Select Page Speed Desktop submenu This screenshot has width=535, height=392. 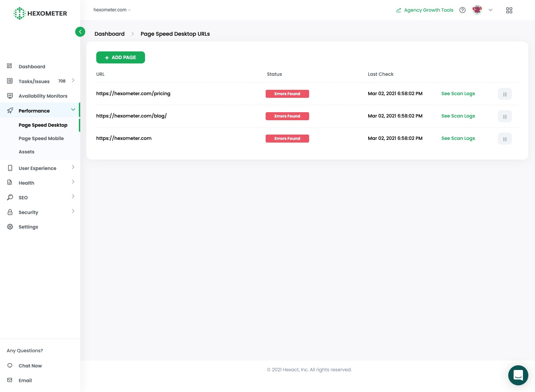click(x=43, y=125)
